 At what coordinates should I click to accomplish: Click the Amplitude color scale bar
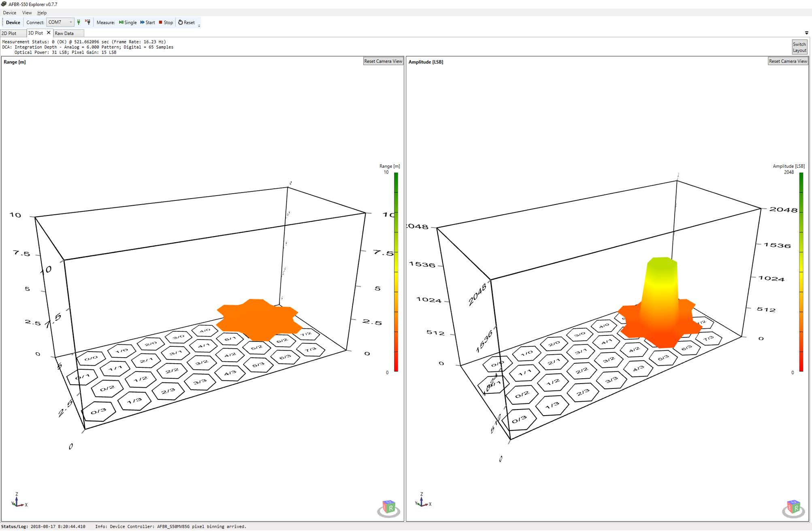[801, 271]
